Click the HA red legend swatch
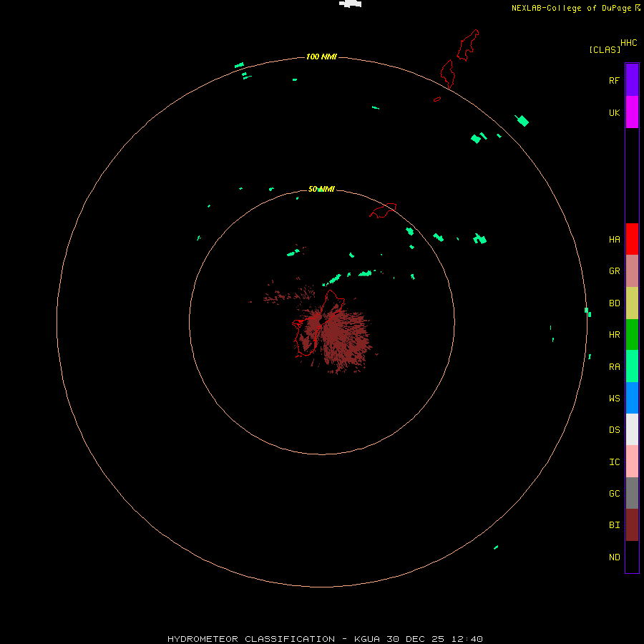Image resolution: width=644 pixels, height=644 pixels. tap(632, 239)
